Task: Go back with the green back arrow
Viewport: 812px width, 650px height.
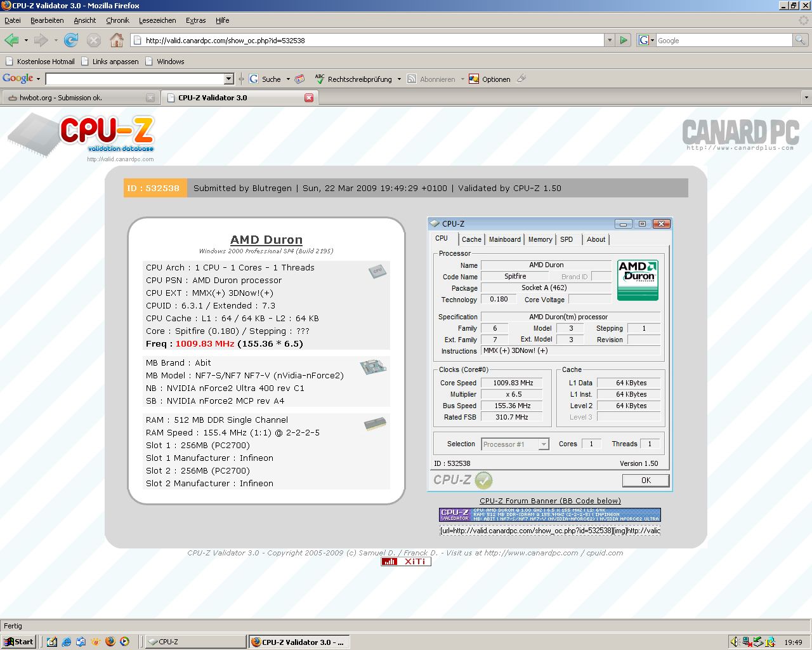Action: (x=11, y=40)
